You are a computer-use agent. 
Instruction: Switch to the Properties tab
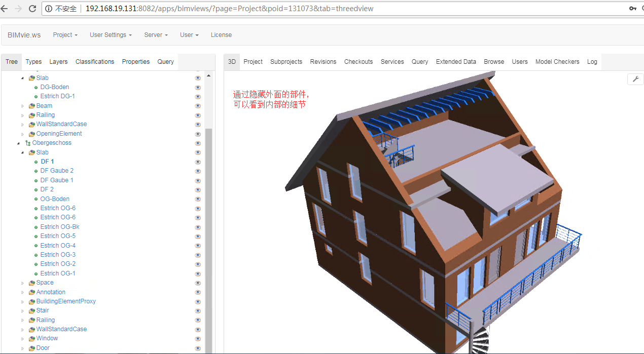pyautogui.click(x=135, y=61)
